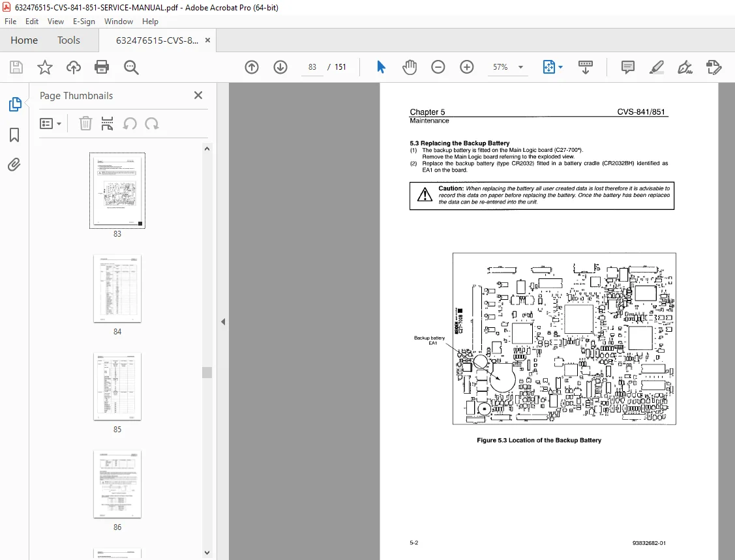The image size is (735, 560).
Task: Expand the fit page options arrow
Action: 561,67
